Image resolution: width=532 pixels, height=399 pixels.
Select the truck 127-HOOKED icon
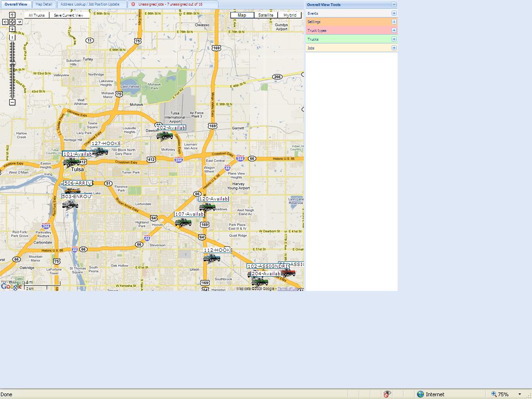point(100,151)
